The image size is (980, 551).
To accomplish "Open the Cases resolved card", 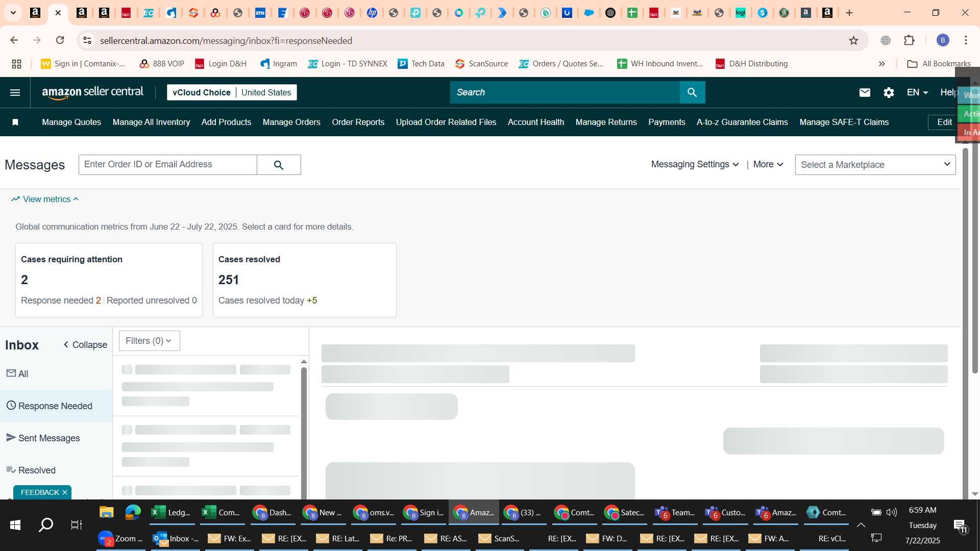I will click(x=305, y=280).
